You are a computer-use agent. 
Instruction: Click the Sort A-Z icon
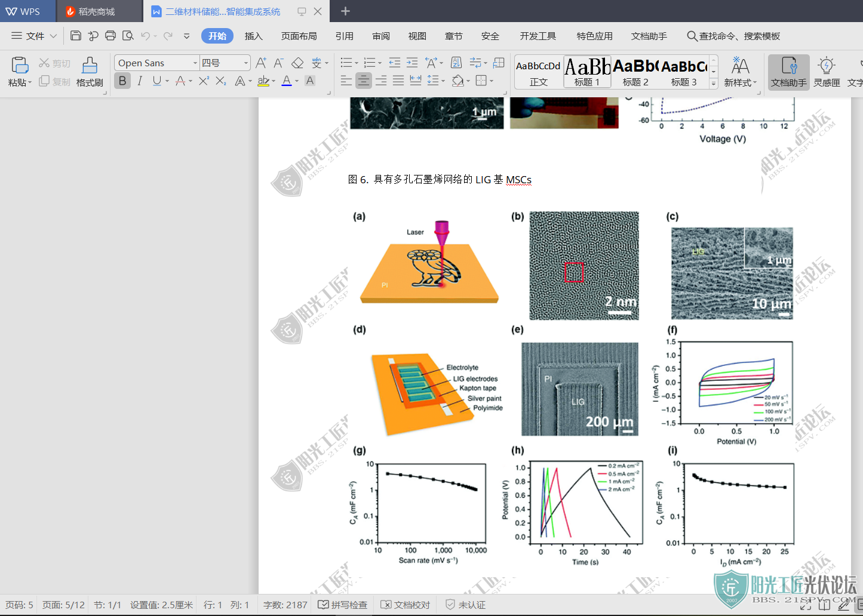(x=456, y=63)
